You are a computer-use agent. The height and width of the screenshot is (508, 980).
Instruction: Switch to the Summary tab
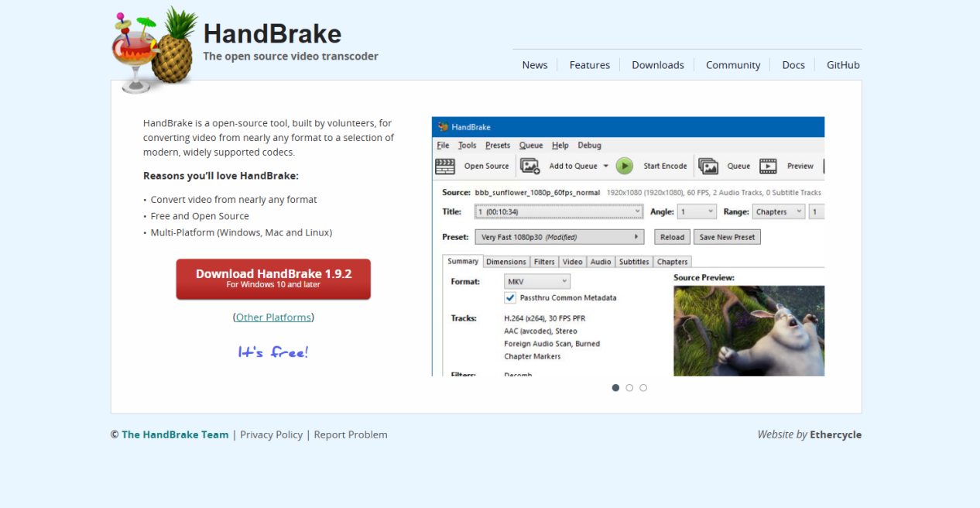pos(463,262)
